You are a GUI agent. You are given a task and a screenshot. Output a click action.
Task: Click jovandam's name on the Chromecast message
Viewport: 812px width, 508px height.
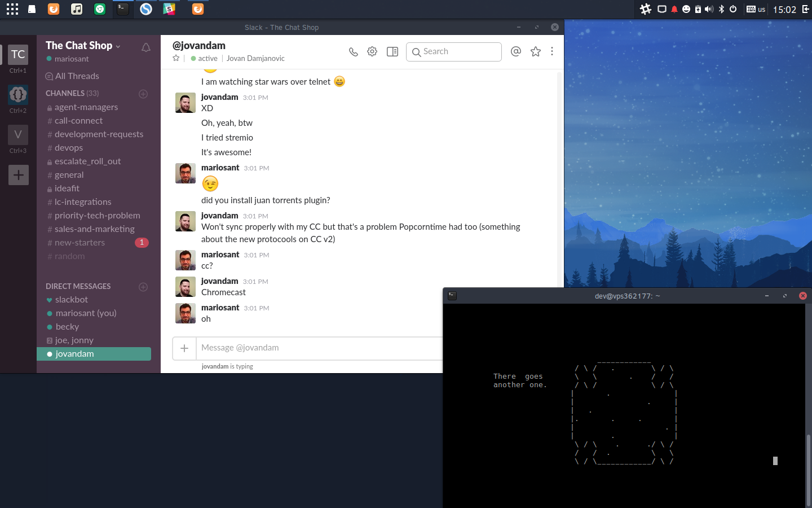click(220, 281)
